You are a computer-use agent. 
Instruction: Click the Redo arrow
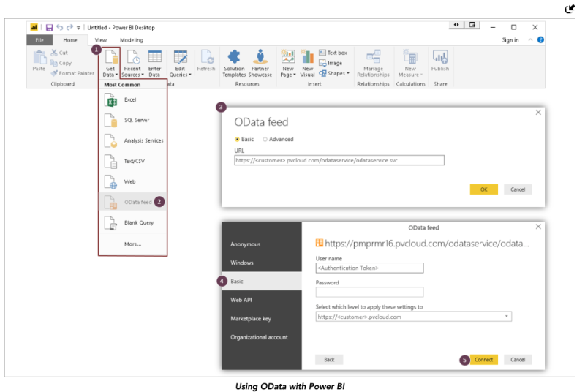tap(69, 27)
